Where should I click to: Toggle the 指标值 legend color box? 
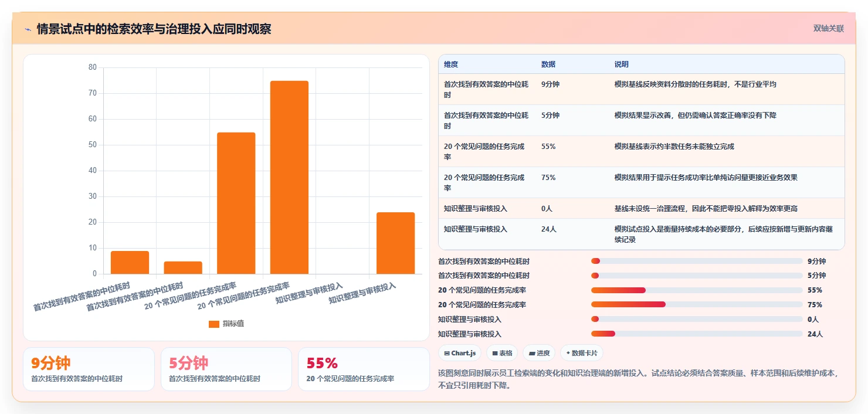pos(214,324)
